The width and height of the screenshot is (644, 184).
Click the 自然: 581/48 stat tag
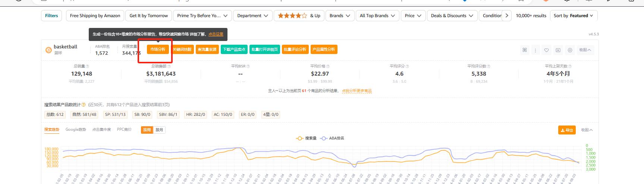[x=84, y=115]
